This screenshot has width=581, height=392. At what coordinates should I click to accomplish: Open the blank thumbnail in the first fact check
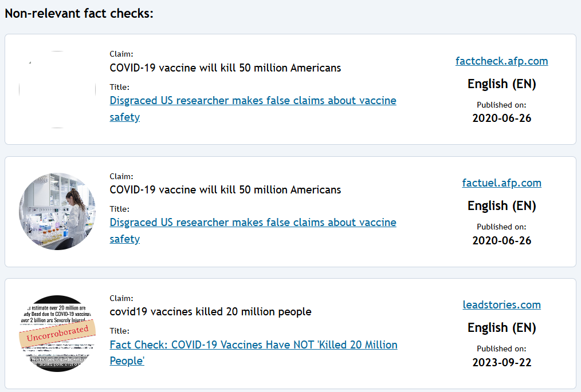click(x=57, y=89)
